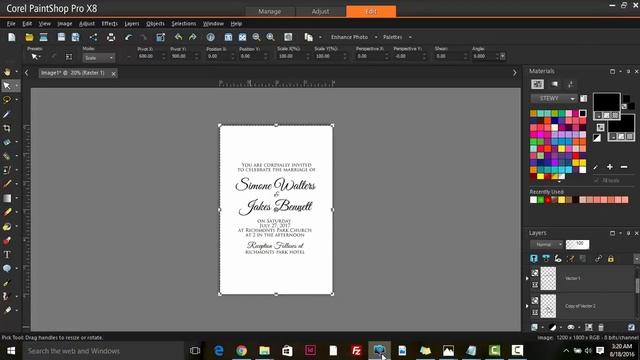Open the Presets tool dropdown
The image size is (640, 360).
point(36,57)
